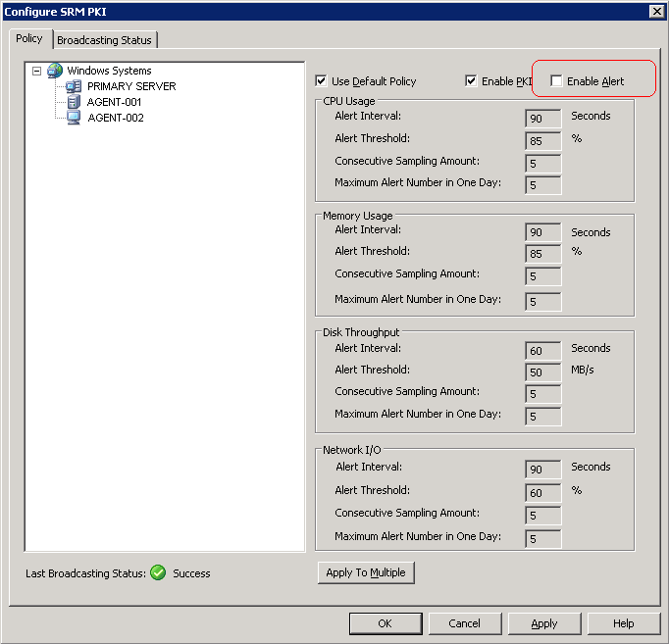The image size is (669, 644).
Task: Click the Apply button
Action: (x=544, y=623)
